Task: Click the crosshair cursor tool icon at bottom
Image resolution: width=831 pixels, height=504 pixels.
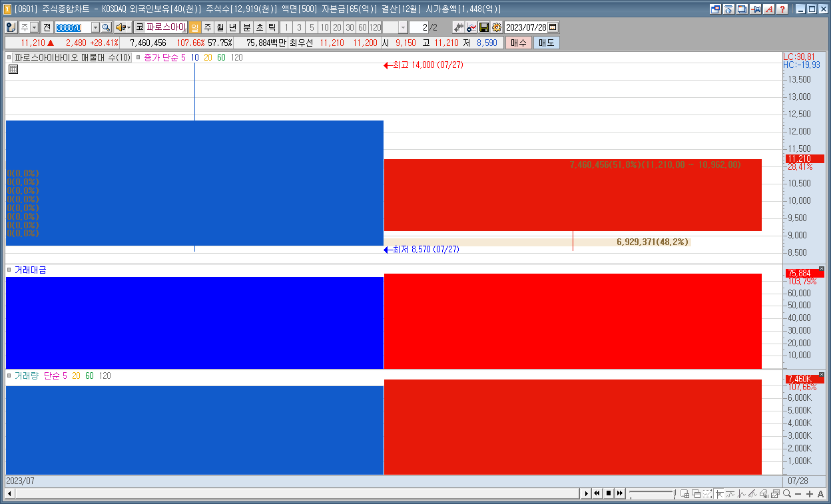Action: [719, 494]
